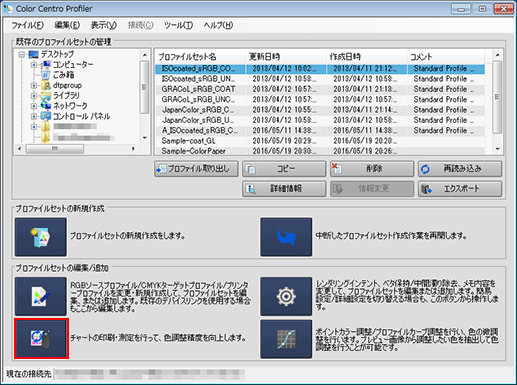Open the rendering intent gear icon
This screenshot has height=385, width=517.
[x=286, y=296]
